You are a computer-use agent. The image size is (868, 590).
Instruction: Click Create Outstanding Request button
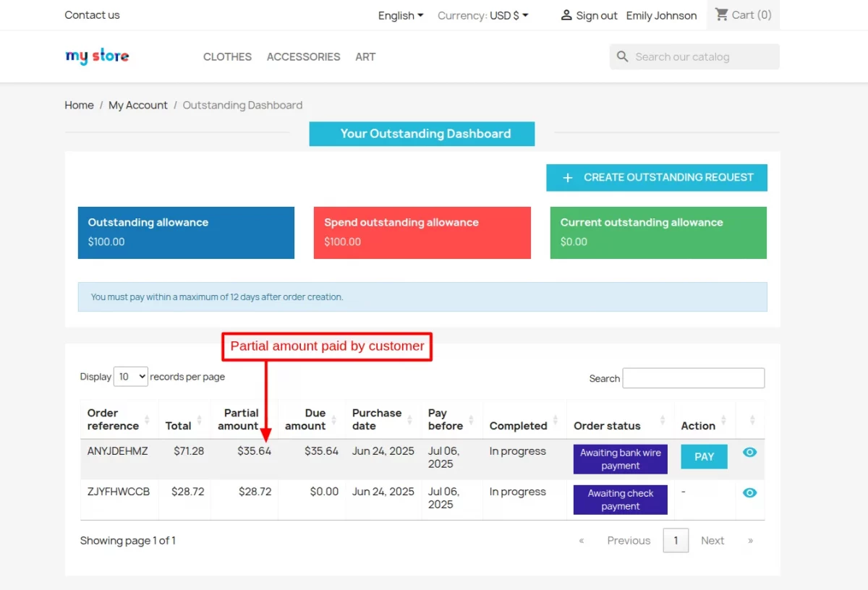tap(657, 177)
